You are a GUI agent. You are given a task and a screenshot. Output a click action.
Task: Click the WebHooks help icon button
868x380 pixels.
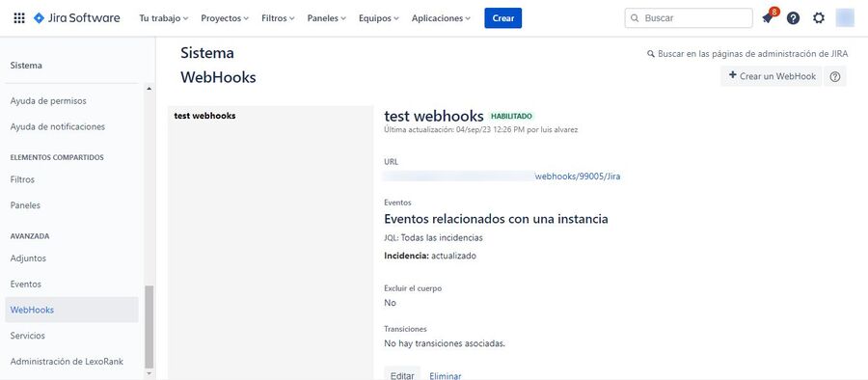[x=835, y=76]
